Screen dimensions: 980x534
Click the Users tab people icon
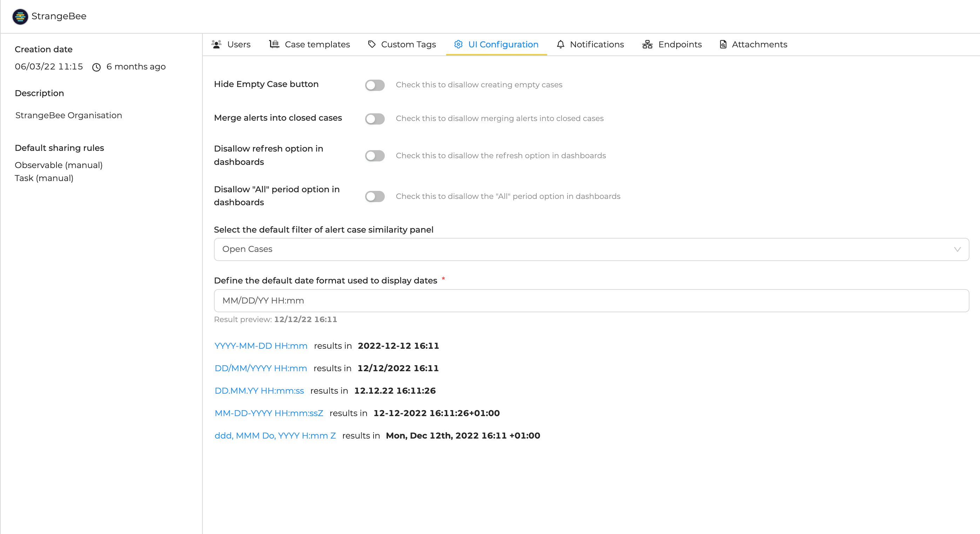click(216, 45)
